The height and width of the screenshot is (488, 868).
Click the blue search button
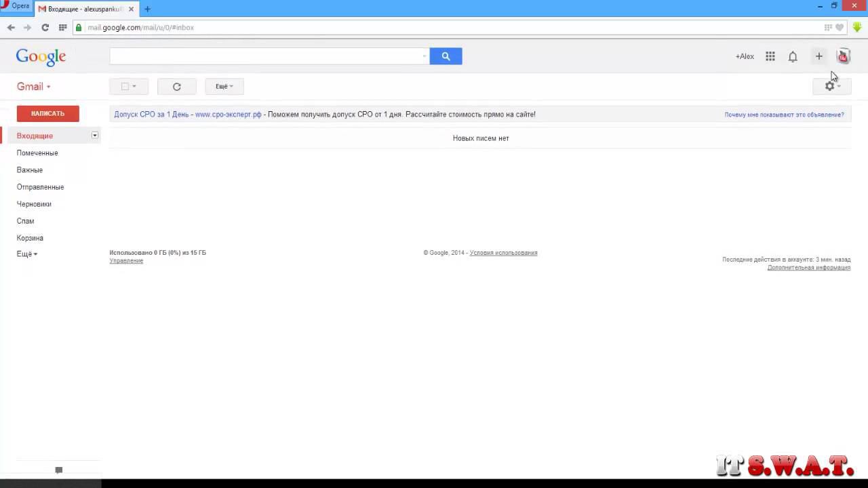(x=446, y=56)
